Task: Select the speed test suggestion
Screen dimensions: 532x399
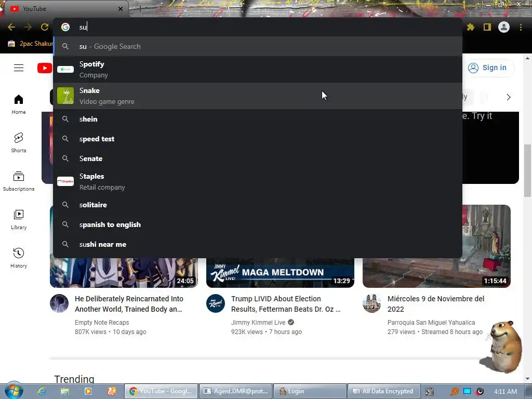Action: [258, 139]
